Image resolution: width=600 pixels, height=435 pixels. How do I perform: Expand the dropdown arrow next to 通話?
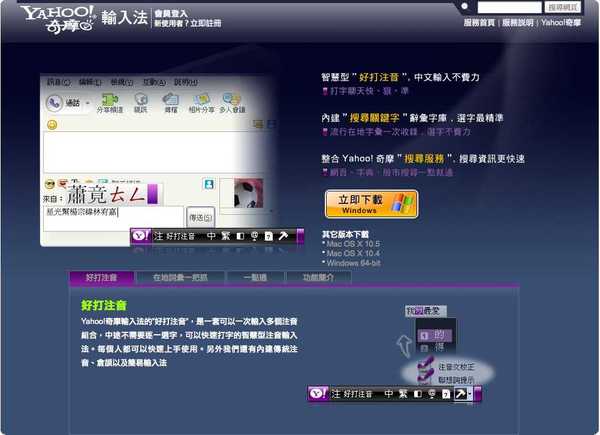pyautogui.click(x=88, y=103)
